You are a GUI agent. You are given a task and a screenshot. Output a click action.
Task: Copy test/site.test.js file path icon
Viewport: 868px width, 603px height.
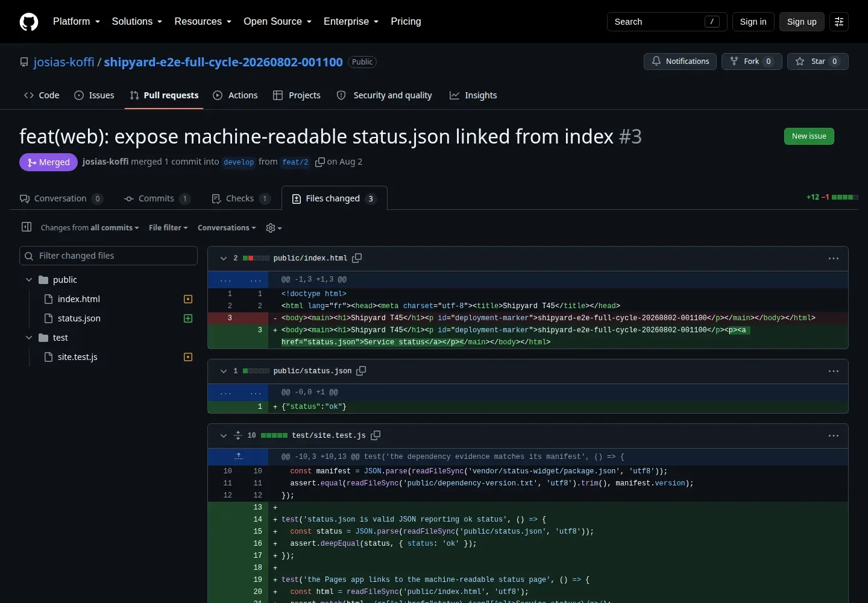pos(376,435)
